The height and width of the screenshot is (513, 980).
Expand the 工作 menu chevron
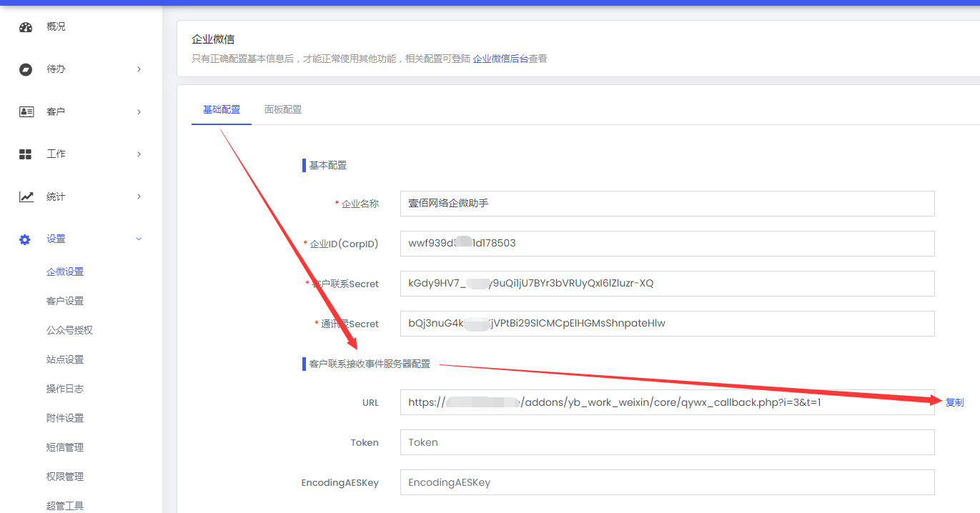(x=139, y=154)
